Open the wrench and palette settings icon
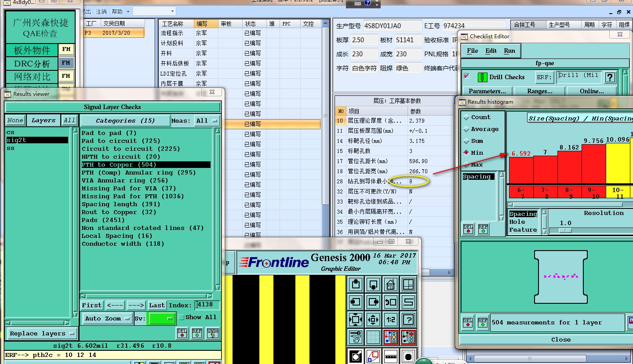 355,337
